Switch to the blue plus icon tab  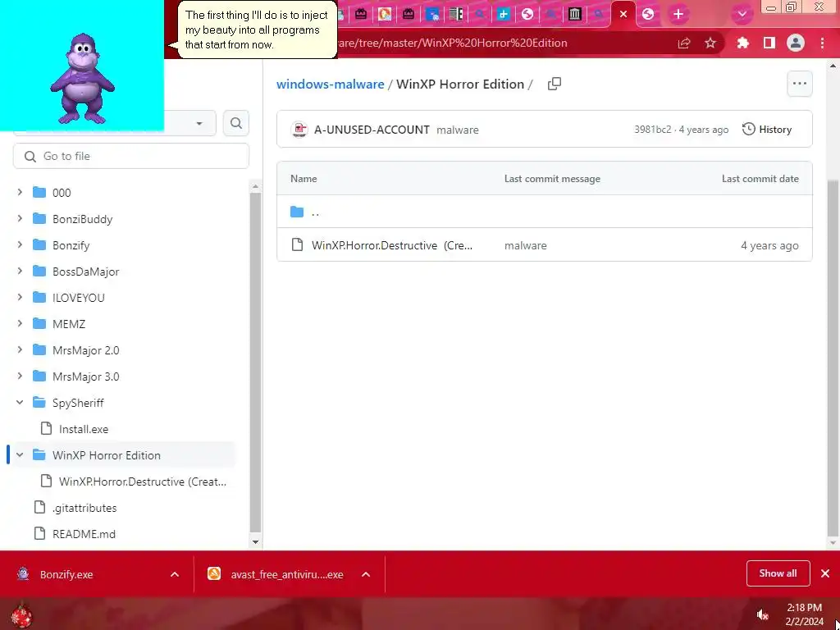(x=503, y=15)
